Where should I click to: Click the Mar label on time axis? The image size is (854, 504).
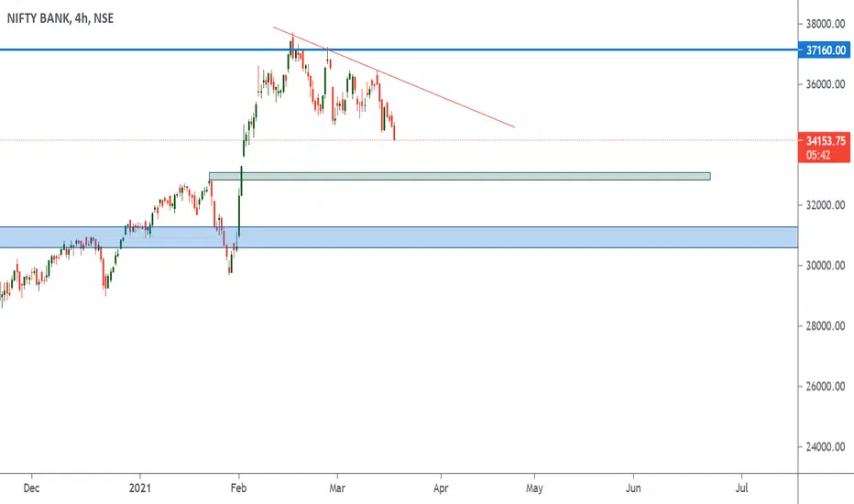click(x=337, y=488)
